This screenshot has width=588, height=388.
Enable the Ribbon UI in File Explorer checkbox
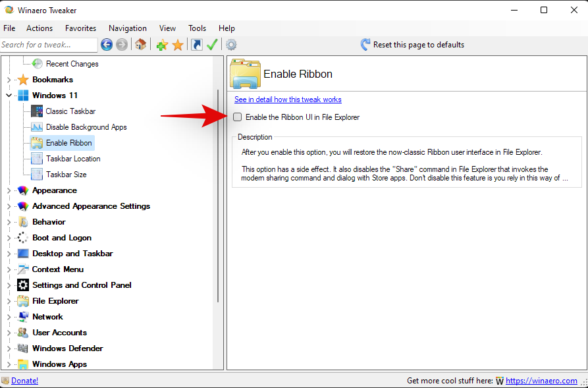coord(238,117)
